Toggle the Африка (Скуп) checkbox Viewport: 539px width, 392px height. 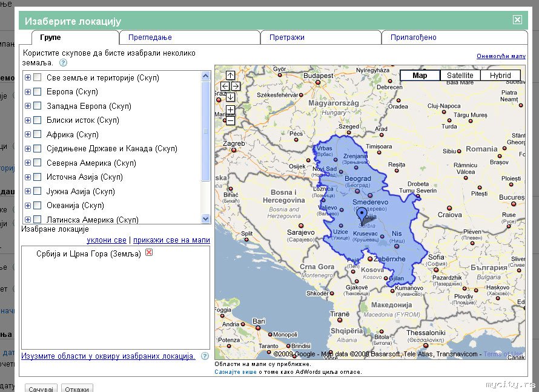click(x=38, y=134)
